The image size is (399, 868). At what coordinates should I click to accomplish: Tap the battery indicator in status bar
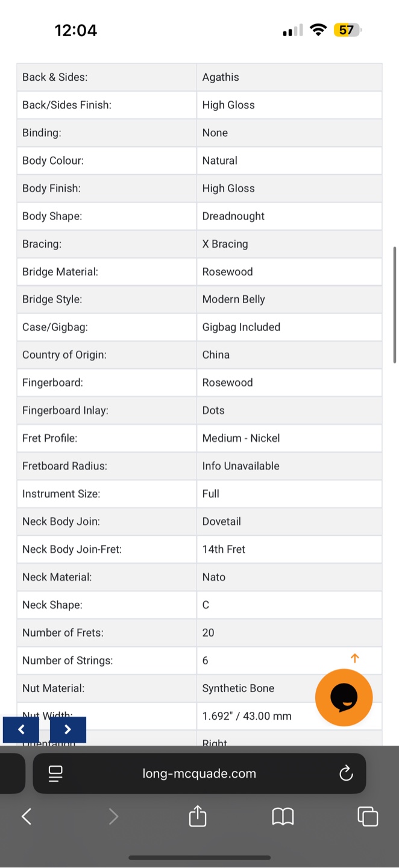(x=348, y=30)
